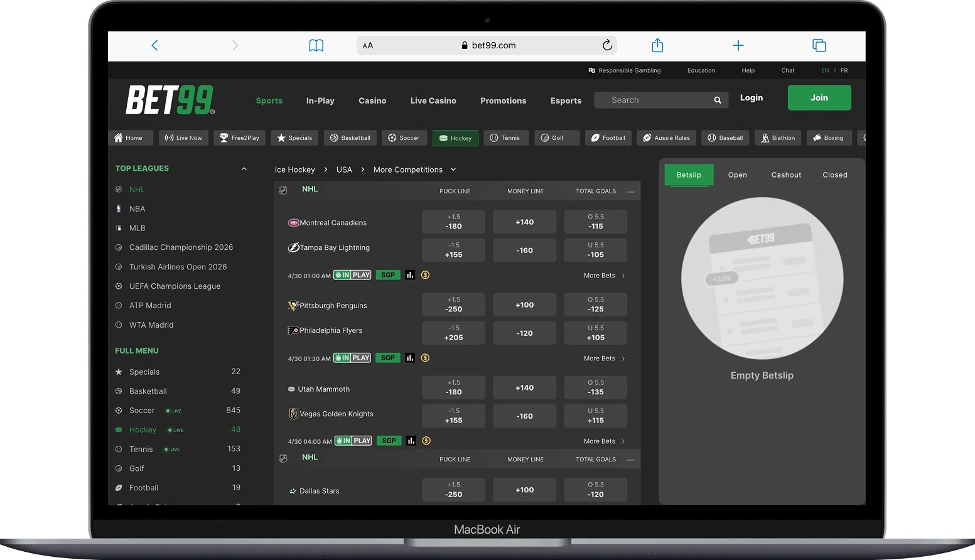Open stats icon for Pittsburgh Penguins game
This screenshot has height=560, width=975.
coord(410,358)
